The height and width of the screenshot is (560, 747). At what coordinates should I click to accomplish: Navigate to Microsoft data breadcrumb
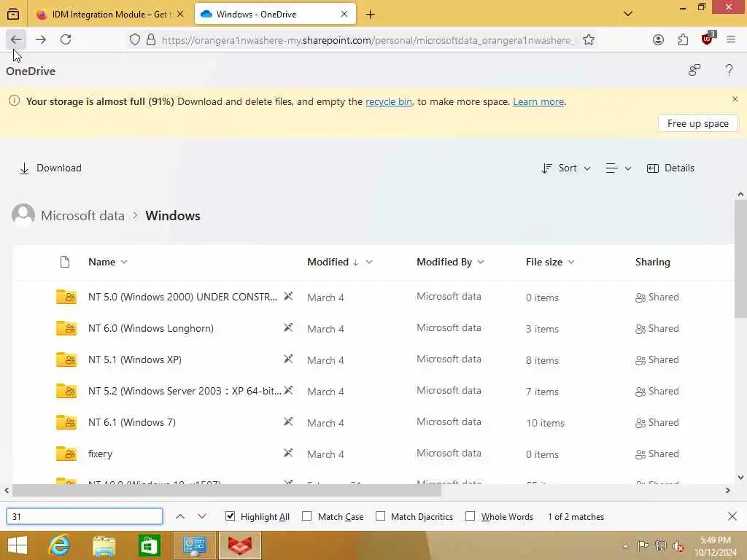click(82, 216)
